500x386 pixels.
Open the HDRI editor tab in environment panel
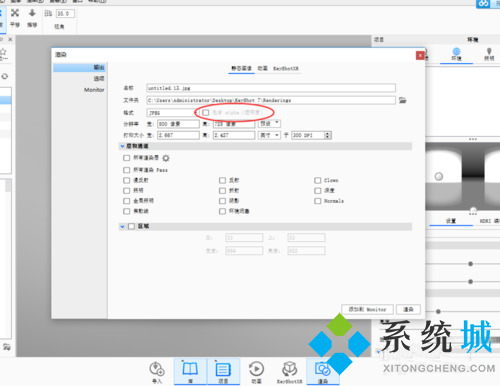[x=489, y=221]
